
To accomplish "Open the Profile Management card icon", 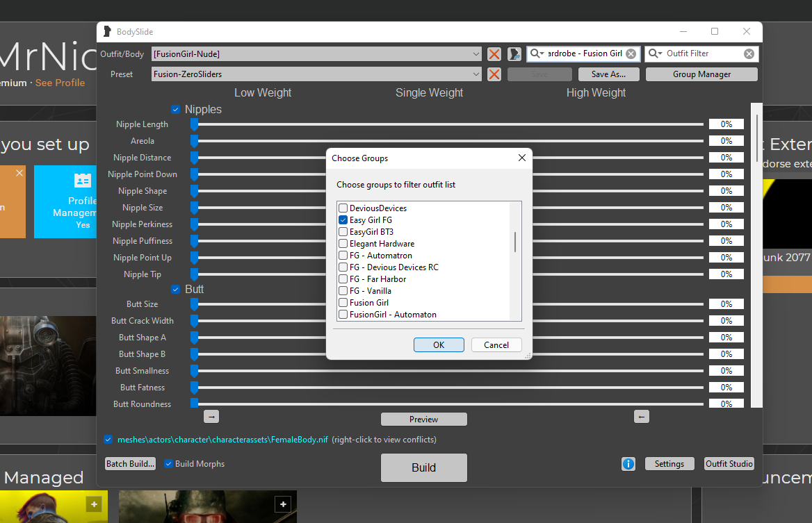I will pyautogui.click(x=82, y=181).
